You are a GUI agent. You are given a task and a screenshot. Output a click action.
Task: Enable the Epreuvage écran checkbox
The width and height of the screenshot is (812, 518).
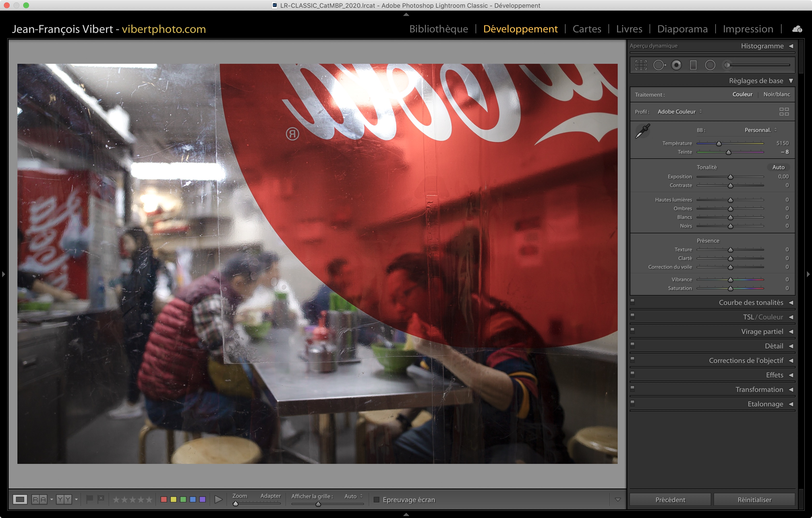click(x=377, y=499)
